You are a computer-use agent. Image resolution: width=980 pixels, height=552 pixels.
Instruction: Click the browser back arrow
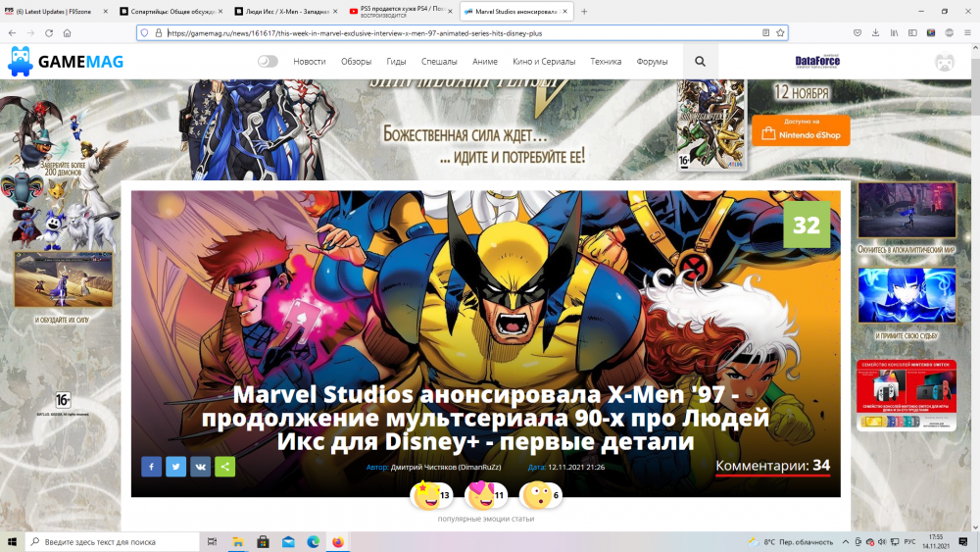click(13, 33)
